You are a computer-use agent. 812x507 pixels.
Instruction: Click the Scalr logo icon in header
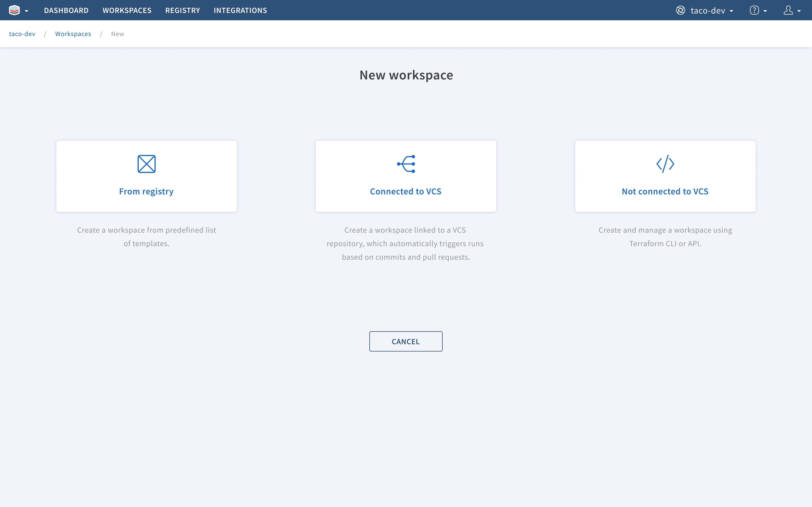click(x=14, y=10)
